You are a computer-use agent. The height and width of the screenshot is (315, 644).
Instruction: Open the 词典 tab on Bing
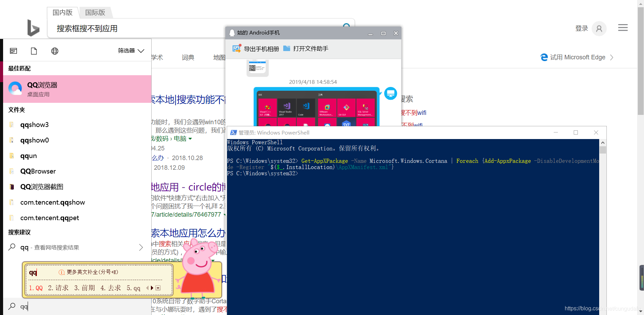[188, 57]
